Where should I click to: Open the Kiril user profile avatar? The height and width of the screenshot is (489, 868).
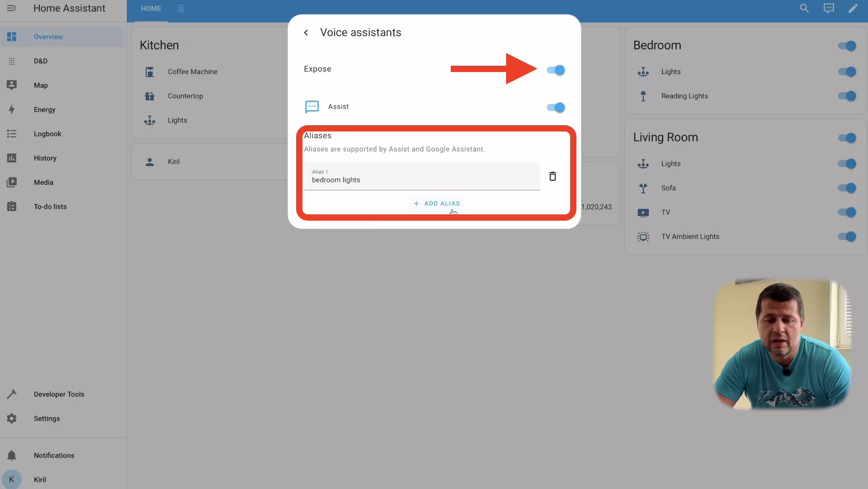coord(12,480)
